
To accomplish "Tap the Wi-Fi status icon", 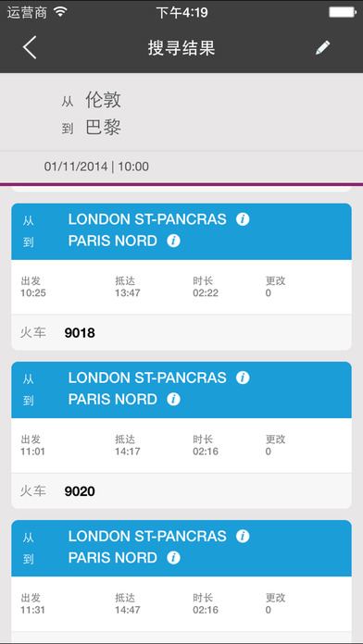I will pyautogui.click(x=60, y=12).
